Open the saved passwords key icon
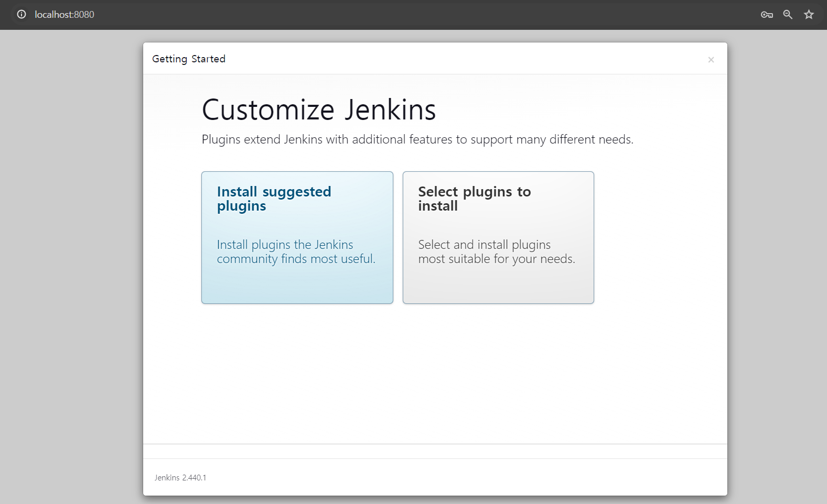This screenshot has width=827, height=504. [767, 15]
